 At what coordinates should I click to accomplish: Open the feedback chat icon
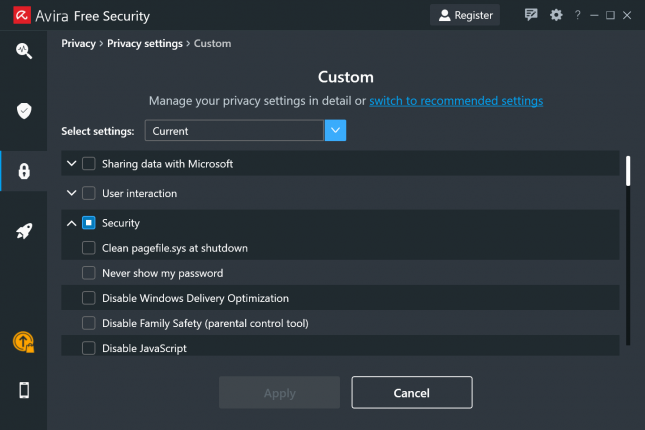click(x=531, y=15)
